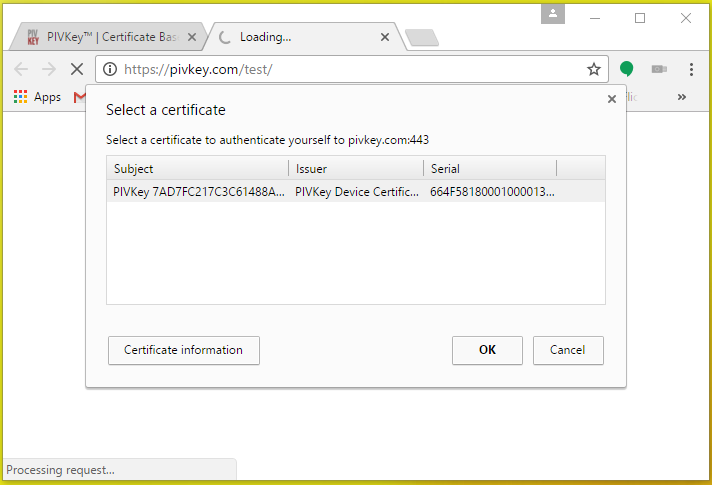Open a new tab
712x485 pixels.
point(421,38)
